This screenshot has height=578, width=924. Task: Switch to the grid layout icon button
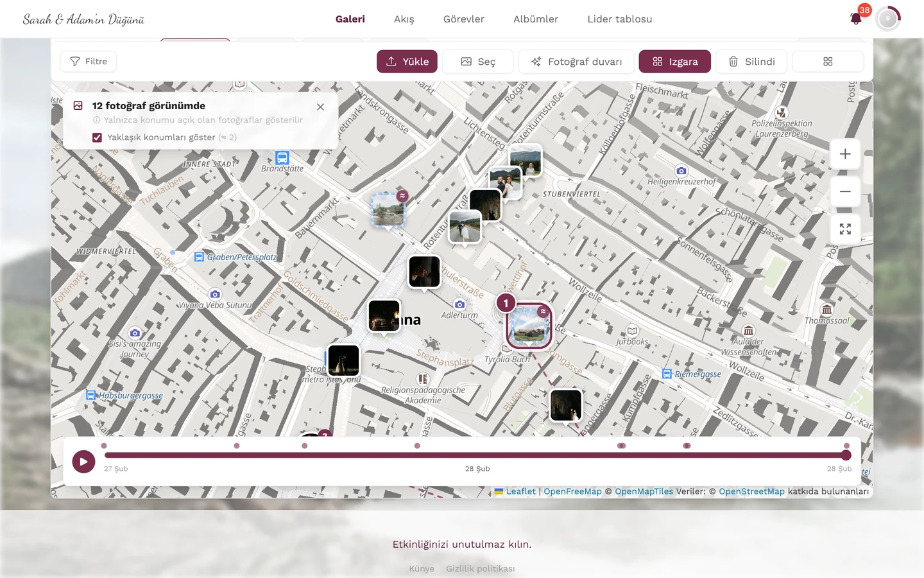828,62
